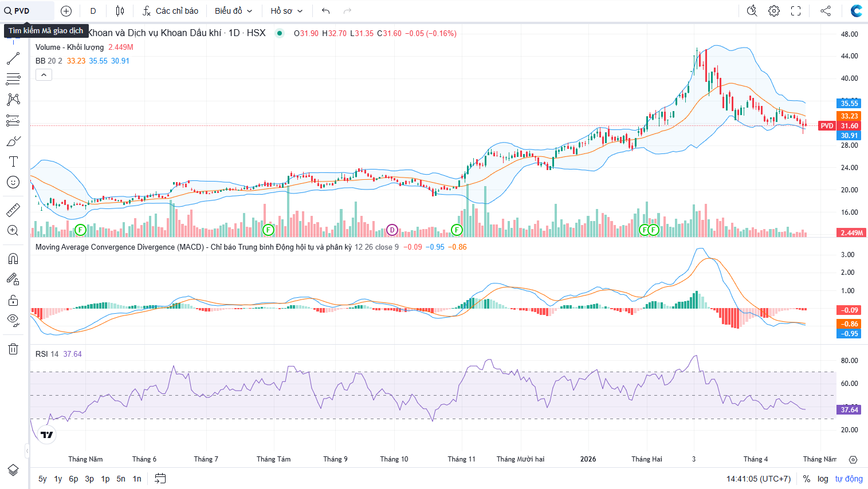Screen dimensions: 868x489
Task: Select the 6p time range
Action: (x=73, y=479)
